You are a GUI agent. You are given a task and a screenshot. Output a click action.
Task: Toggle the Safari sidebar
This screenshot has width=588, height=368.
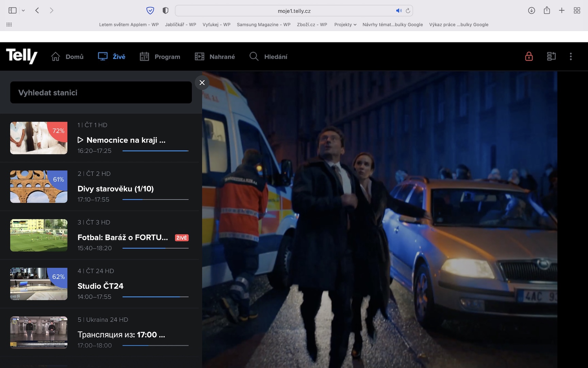(x=13, y=11)
